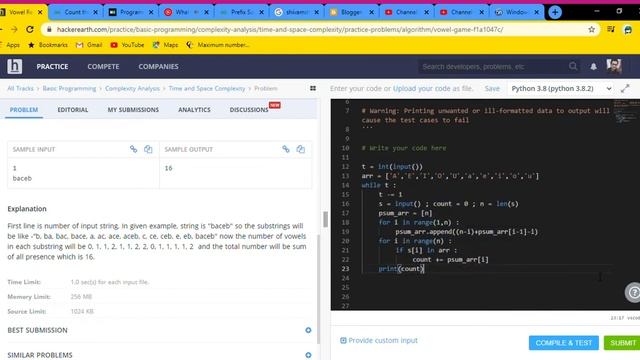Open the Compete menu

(x=103, y=67)
